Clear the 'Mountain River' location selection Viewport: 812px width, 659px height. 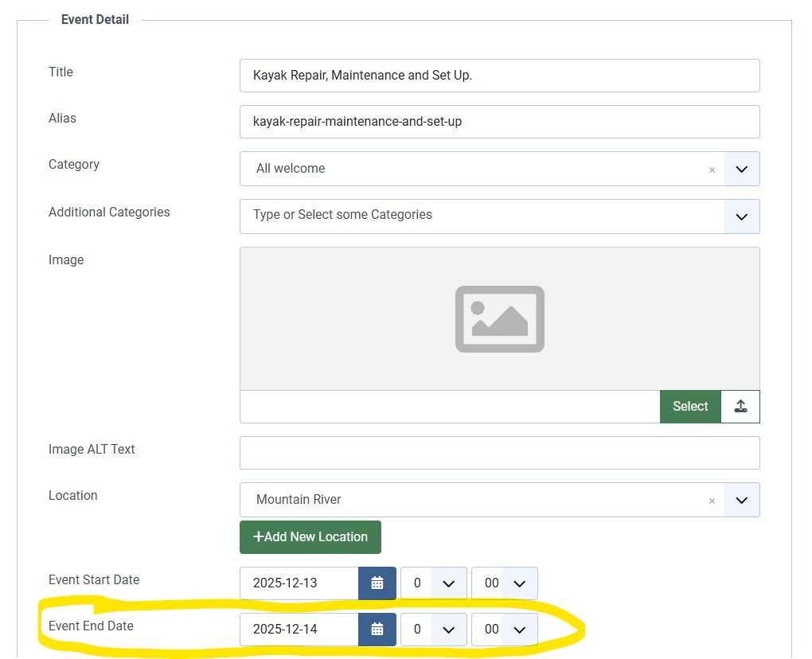click(712, 501)
